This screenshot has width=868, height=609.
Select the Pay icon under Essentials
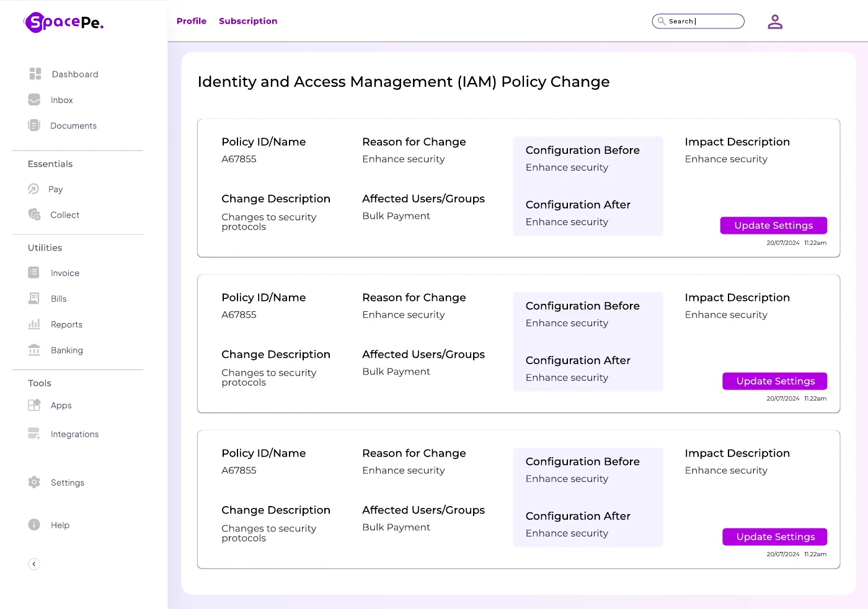(x=33, y=189)
